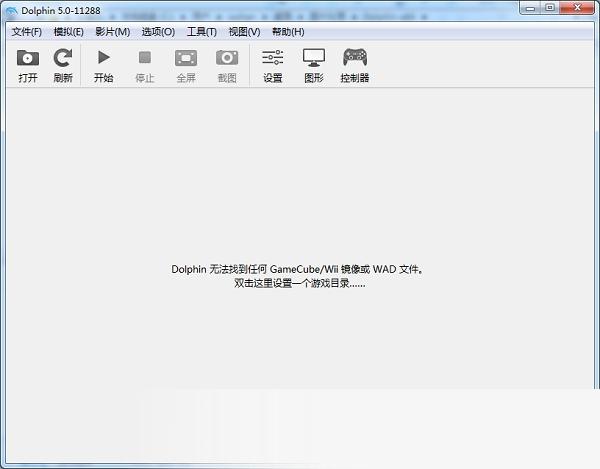
Task: Close the Dolphin window
Action: 577,8
